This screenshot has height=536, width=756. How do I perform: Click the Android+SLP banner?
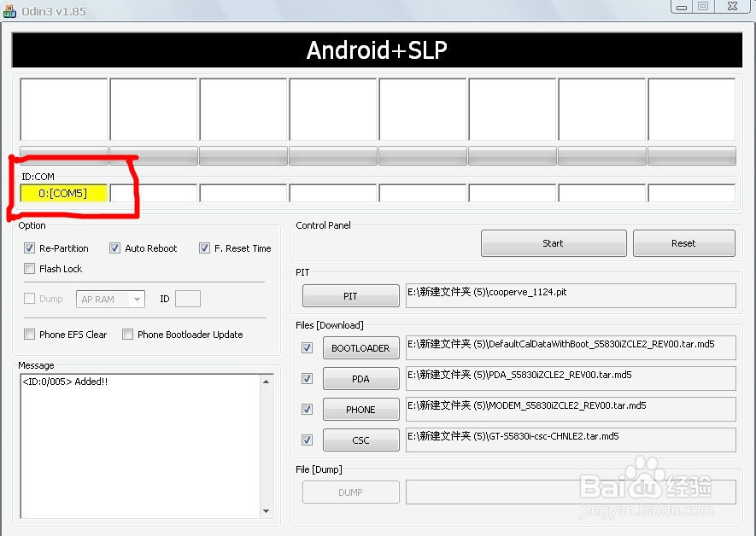[377, 50]
